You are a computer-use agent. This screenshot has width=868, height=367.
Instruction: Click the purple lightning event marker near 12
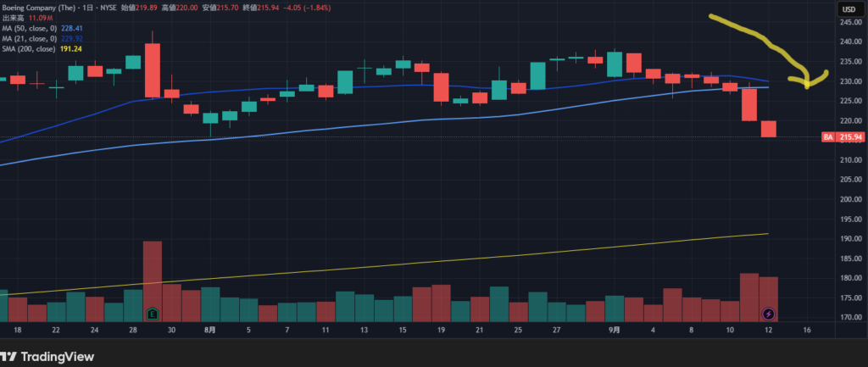[769, 314]
